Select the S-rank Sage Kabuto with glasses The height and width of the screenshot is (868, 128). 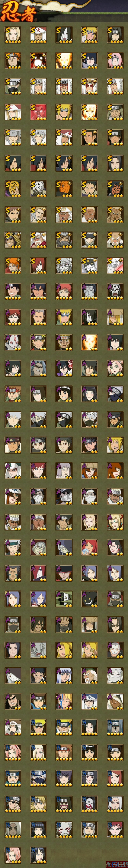64,266
